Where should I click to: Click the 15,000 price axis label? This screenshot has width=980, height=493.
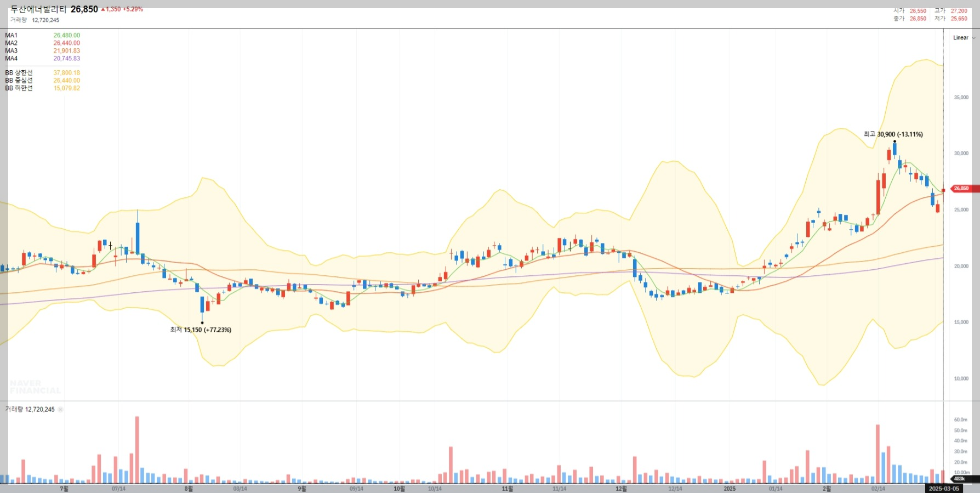[x=961, y=322]
